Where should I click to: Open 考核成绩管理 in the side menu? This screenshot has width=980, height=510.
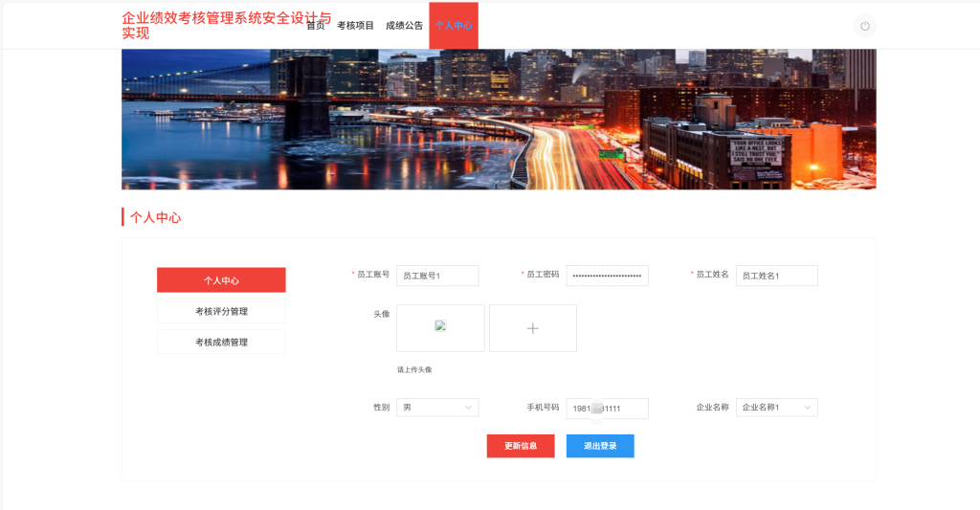click(x=221, y=342)
